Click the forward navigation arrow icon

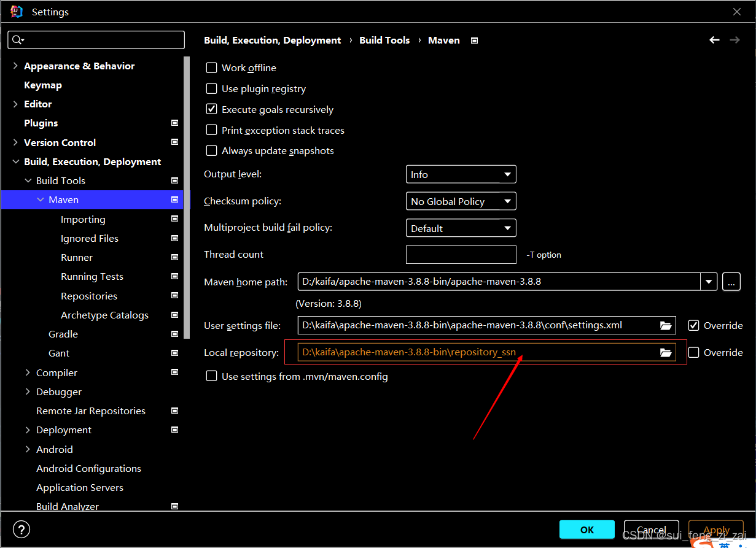pyautogui.click(x=735, y=40)
